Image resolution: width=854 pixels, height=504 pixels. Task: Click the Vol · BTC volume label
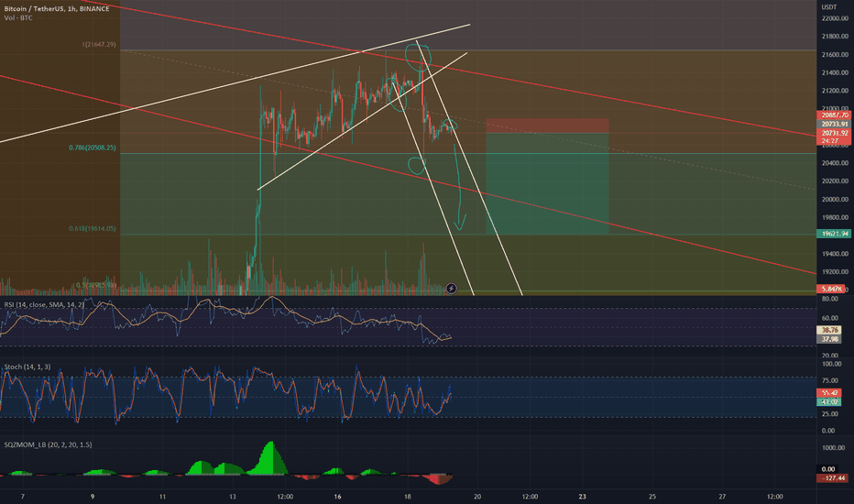click(x=18, y=18)
